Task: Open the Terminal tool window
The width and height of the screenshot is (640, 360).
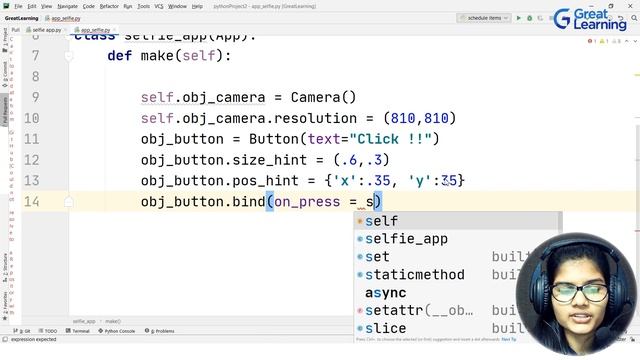Action: (78, 331)
